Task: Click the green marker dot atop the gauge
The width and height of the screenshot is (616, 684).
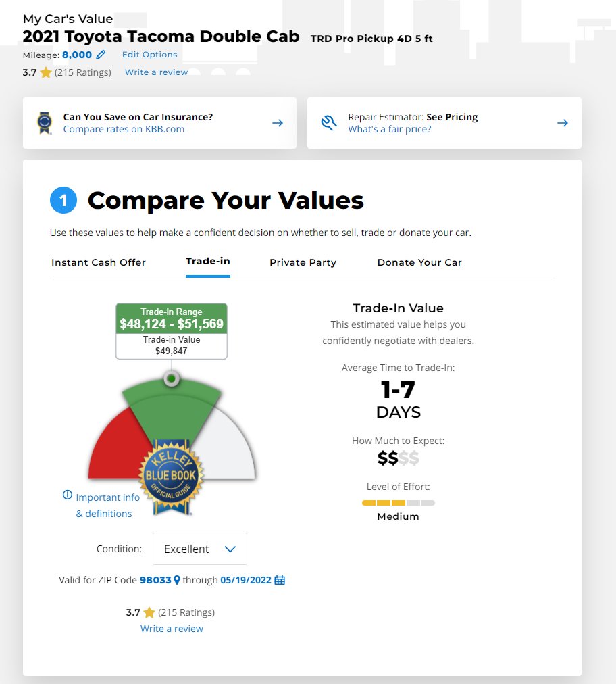Action: point(172,378)
